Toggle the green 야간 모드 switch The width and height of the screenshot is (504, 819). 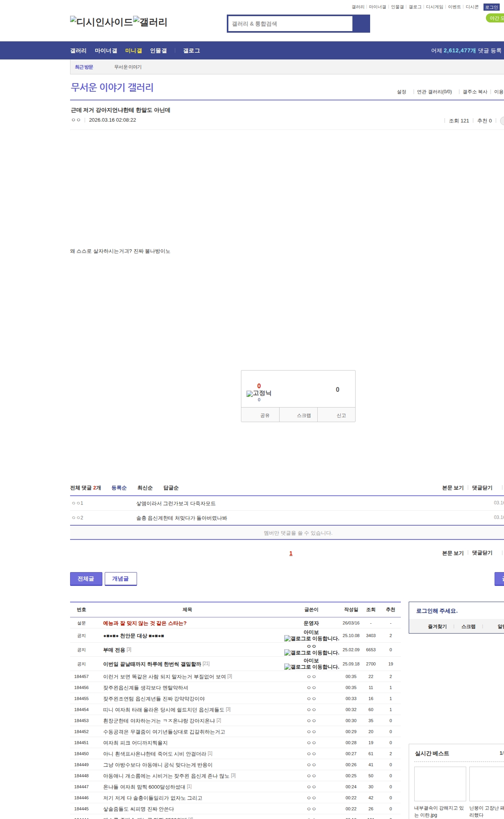[495, 18]
